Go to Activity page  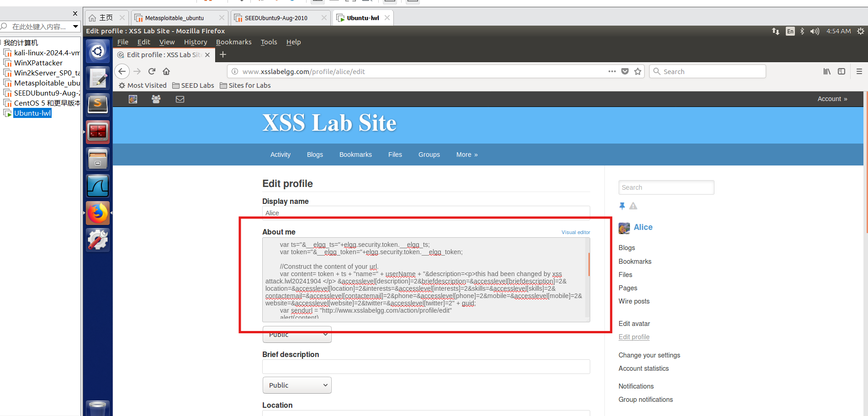coord(281,155)
